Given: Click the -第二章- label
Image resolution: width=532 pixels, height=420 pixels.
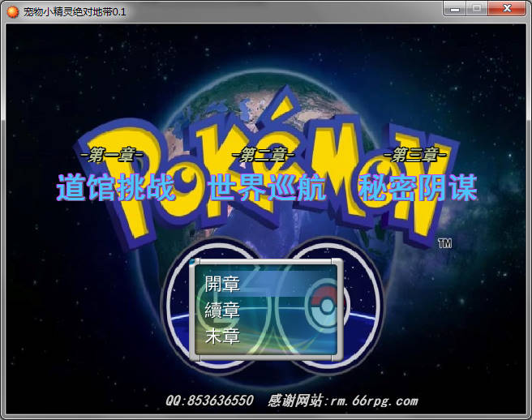Looking at the screenshot, I should point(263,156).
